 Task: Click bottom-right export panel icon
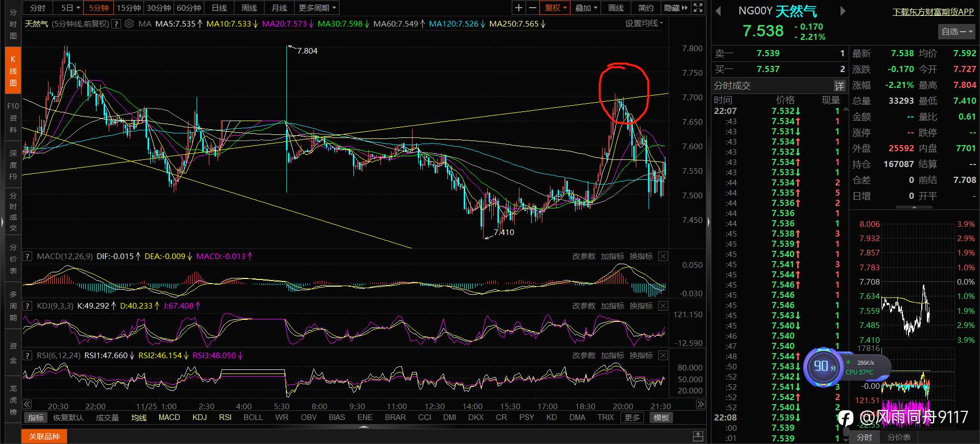click(x=698, y=436)
